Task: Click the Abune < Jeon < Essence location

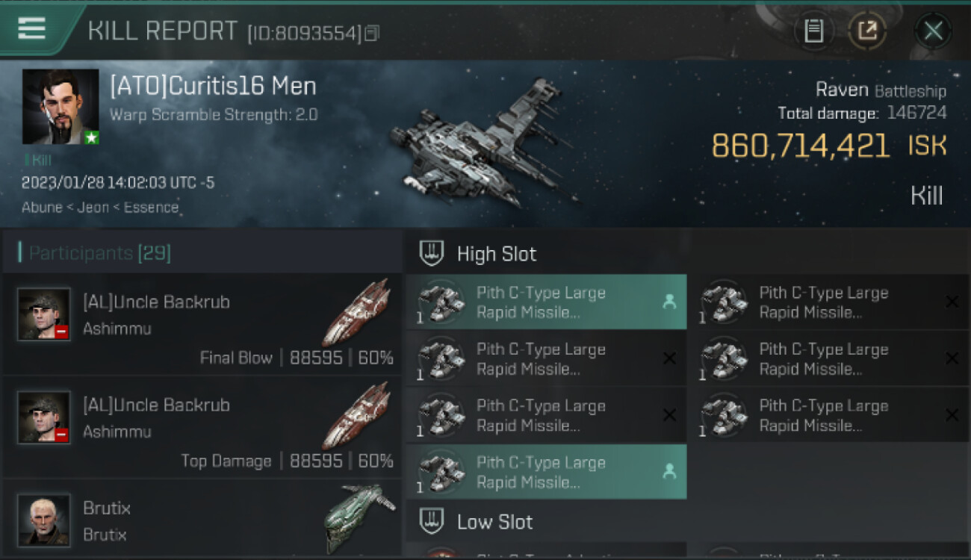Action: pos(100,208)
